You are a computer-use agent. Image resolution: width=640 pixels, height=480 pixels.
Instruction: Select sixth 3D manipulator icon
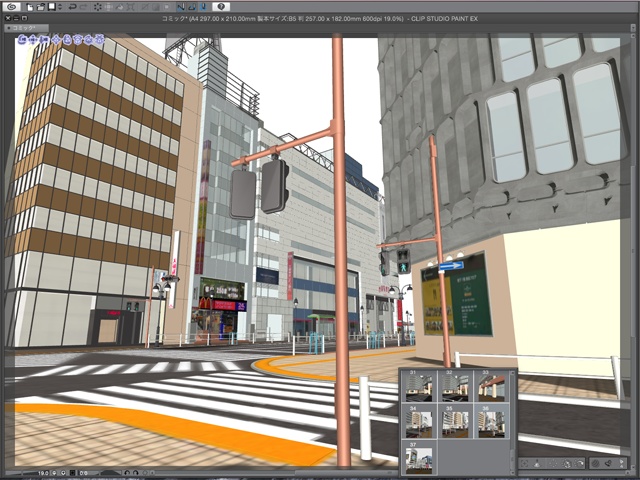78,40
